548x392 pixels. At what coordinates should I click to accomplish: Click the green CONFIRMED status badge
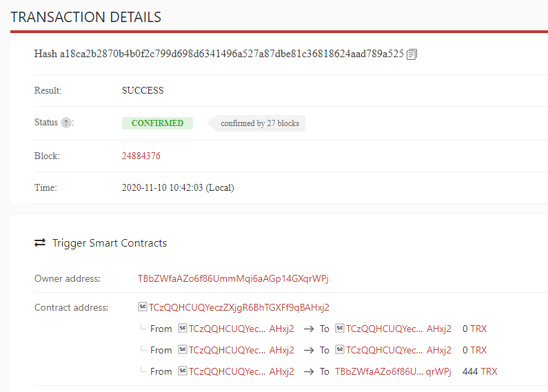(x=157, y=123)
